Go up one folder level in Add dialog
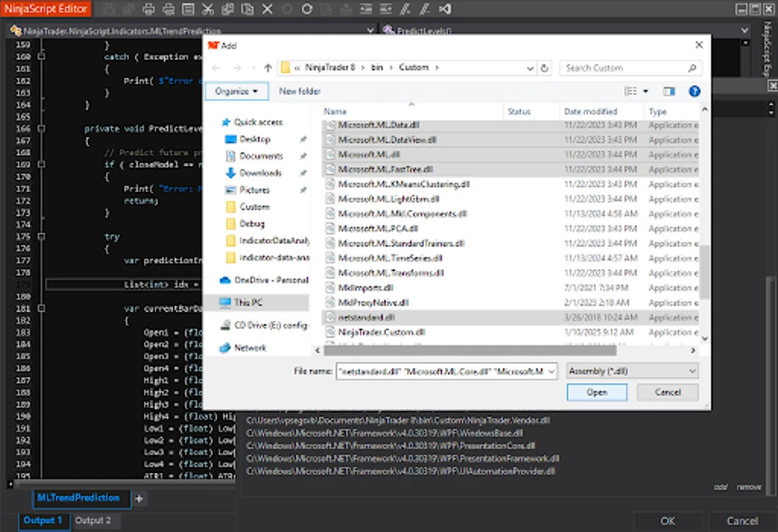The image size is (778, 532). tap(268, 68)
